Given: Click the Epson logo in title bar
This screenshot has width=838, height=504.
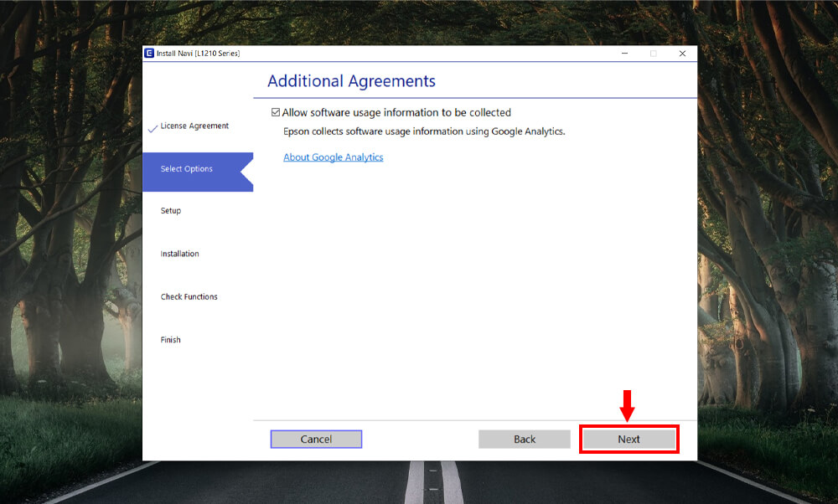Looking at the screenshot, I should (x=149, y=54).
